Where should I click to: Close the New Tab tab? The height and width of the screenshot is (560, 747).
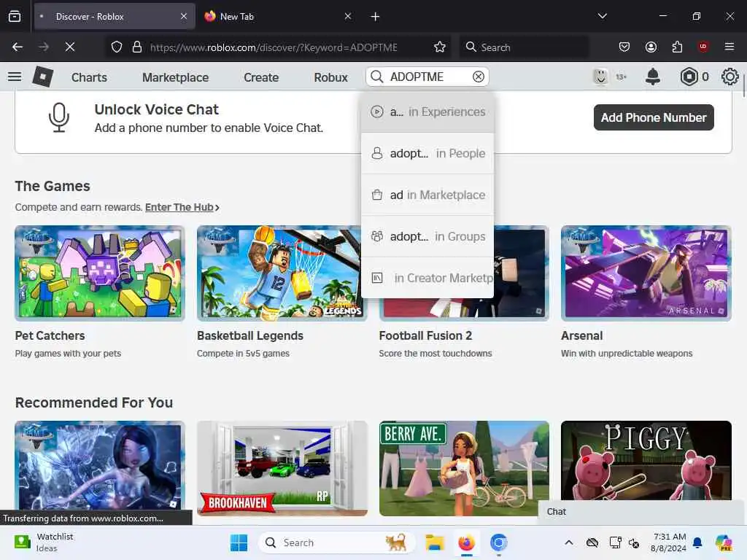(348, 16)
